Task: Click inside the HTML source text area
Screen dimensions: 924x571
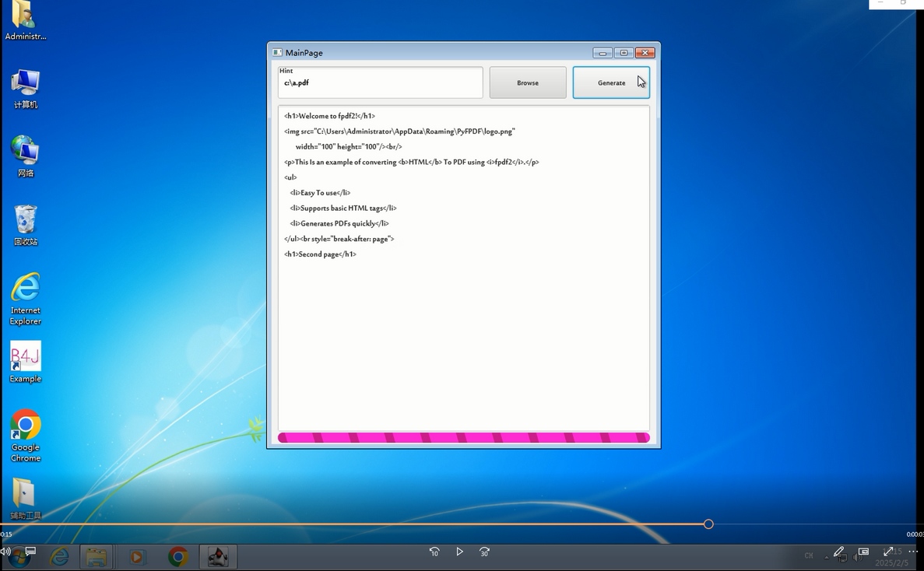Action: tap(464, 268)
